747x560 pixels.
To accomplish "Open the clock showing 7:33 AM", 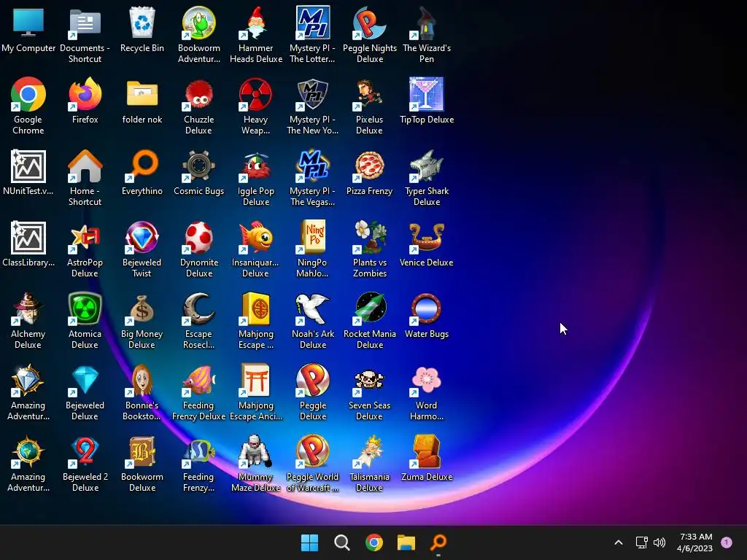I will 695,542.
